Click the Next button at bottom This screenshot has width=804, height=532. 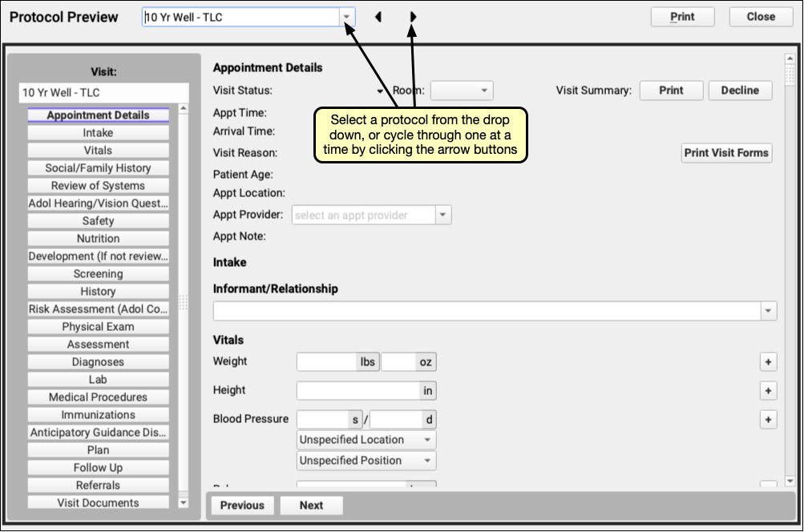311,506
